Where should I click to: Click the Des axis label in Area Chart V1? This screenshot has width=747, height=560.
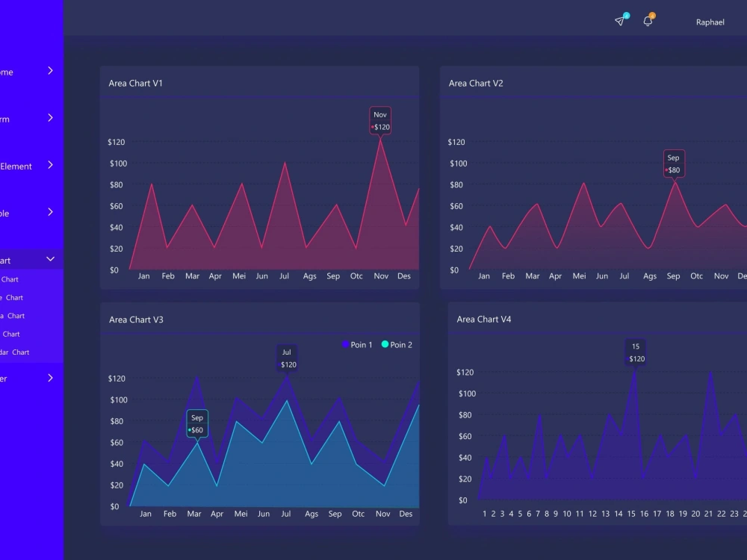pos(403,276)
